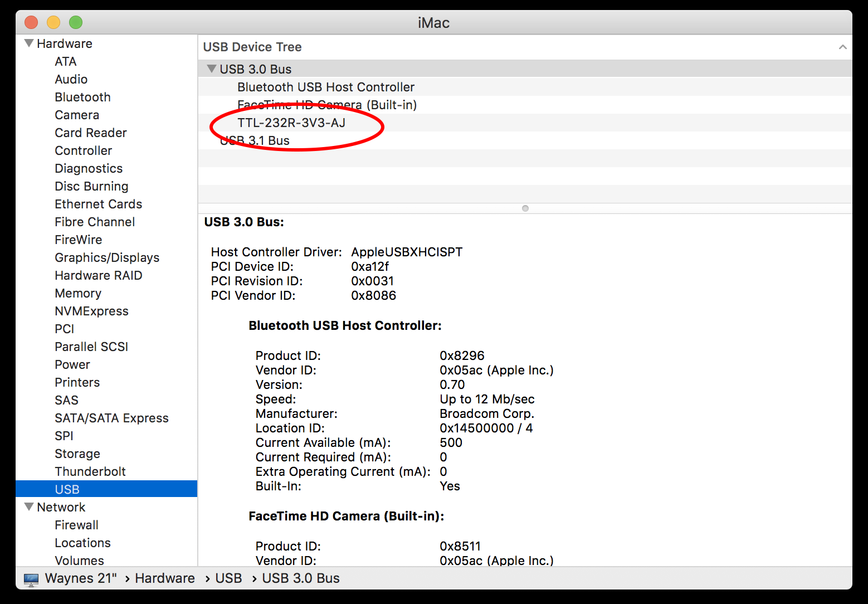Go to Waynes 21" in path bar
This screenshot has height=604, width=868.
(81, 578)
